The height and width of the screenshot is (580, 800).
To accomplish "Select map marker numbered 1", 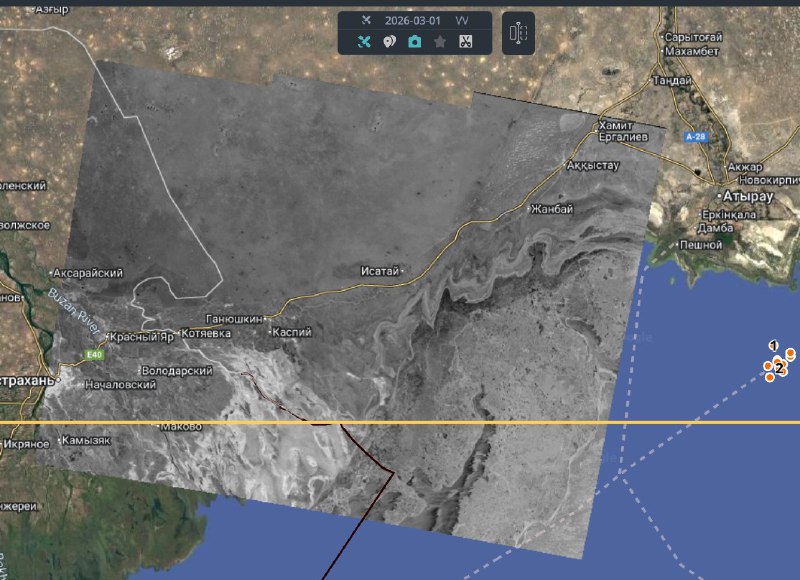I will 773,345.
